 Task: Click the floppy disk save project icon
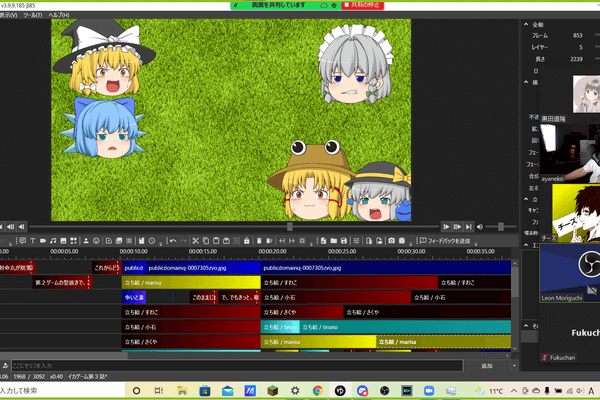pyautogui.click(x=344, y=241)
